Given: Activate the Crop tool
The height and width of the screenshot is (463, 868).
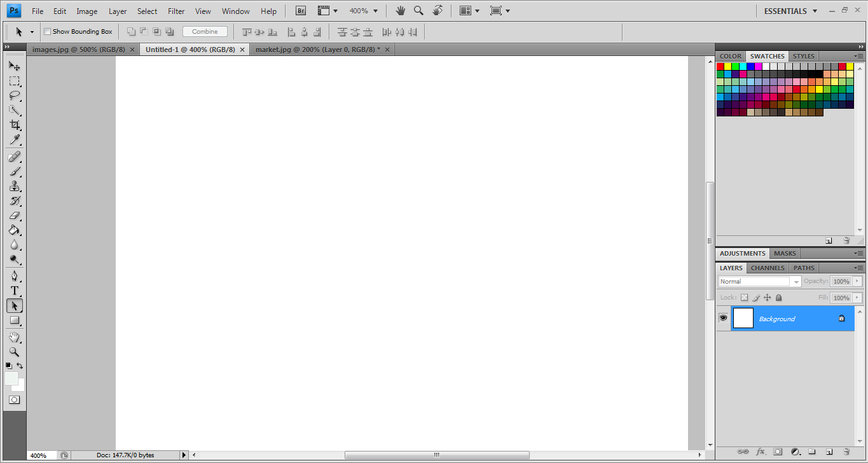Looking at the screenshot, I should (x=15, y=125).
